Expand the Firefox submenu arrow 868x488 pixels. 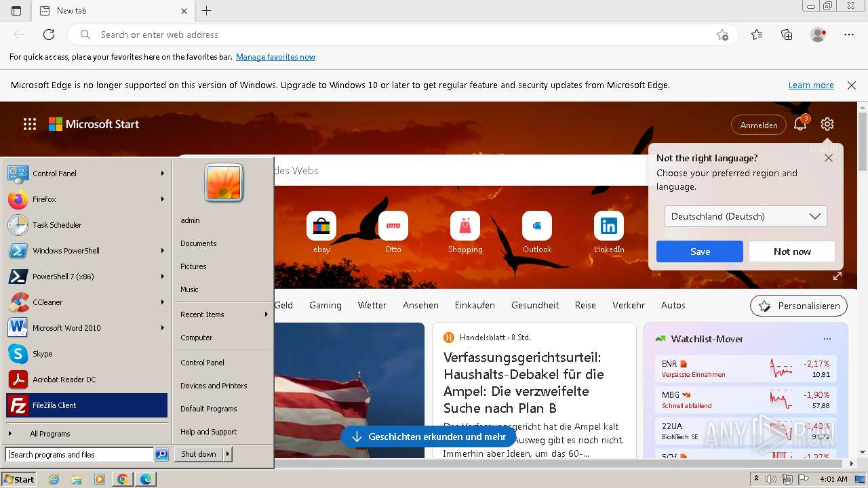(x=162, y=199)
